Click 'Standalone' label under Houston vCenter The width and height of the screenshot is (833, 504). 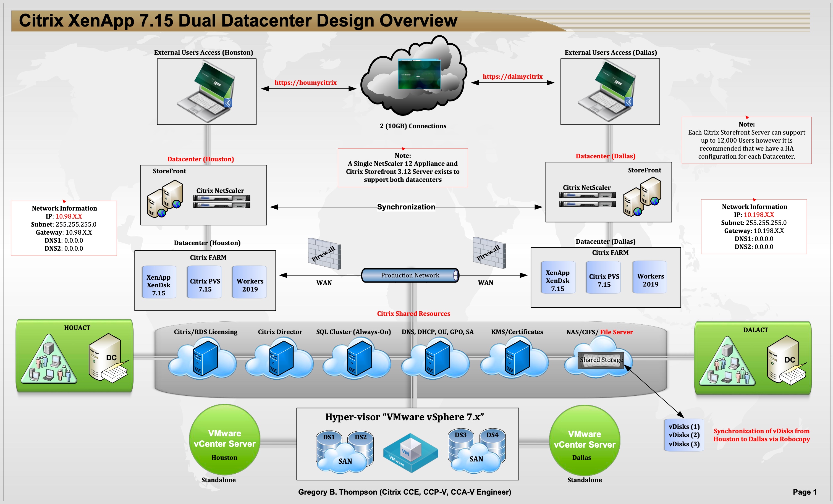click(x=218, y=480)
